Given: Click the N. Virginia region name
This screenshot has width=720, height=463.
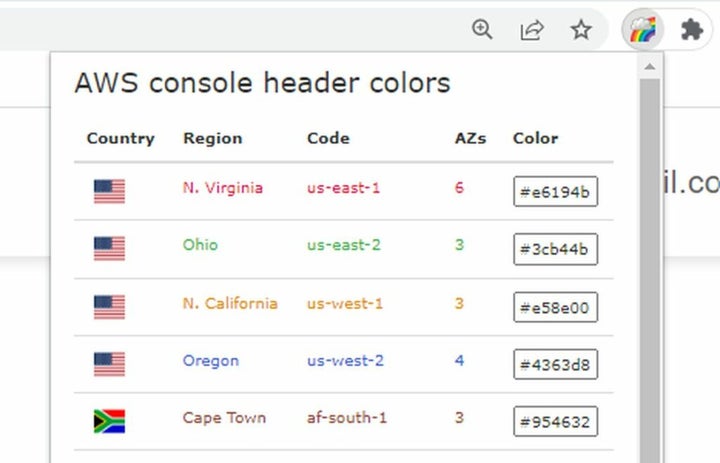Looking at the screenshot, I should tap(223, 187).
